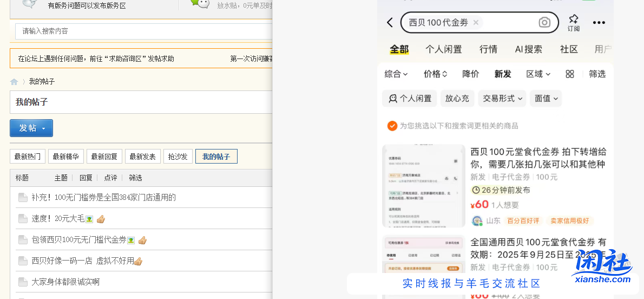Tap the back arrow beside search box
The height and width of the screenshot is (299, 644).
pos(390,23)
